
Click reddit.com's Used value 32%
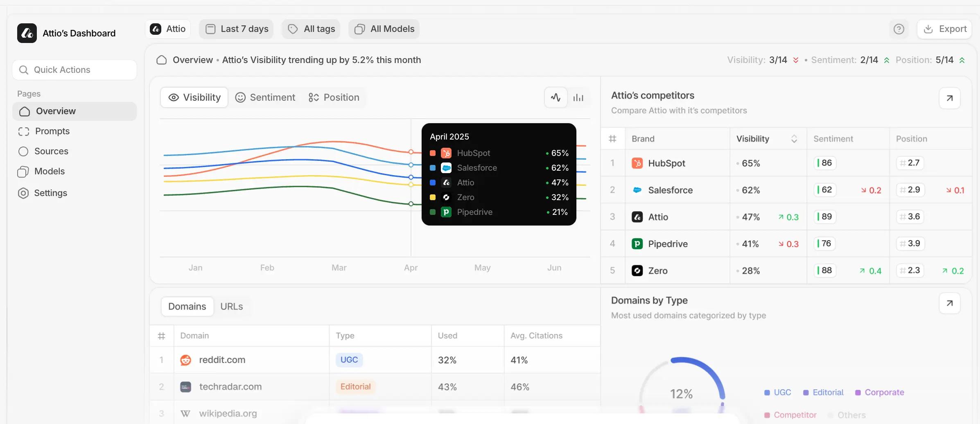pos(447,360)
